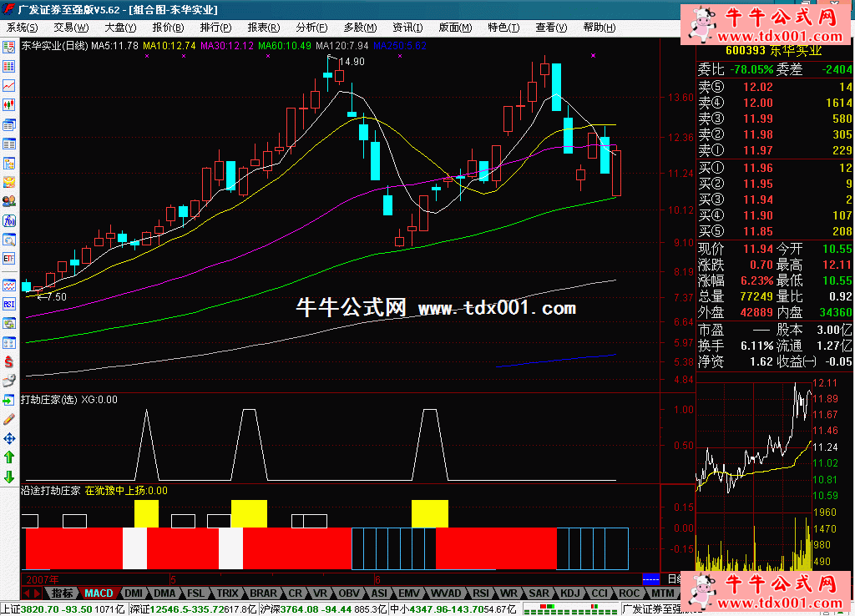
Task: Click the green arrow import icon in sidebar
Action: (x=8, y=401)
